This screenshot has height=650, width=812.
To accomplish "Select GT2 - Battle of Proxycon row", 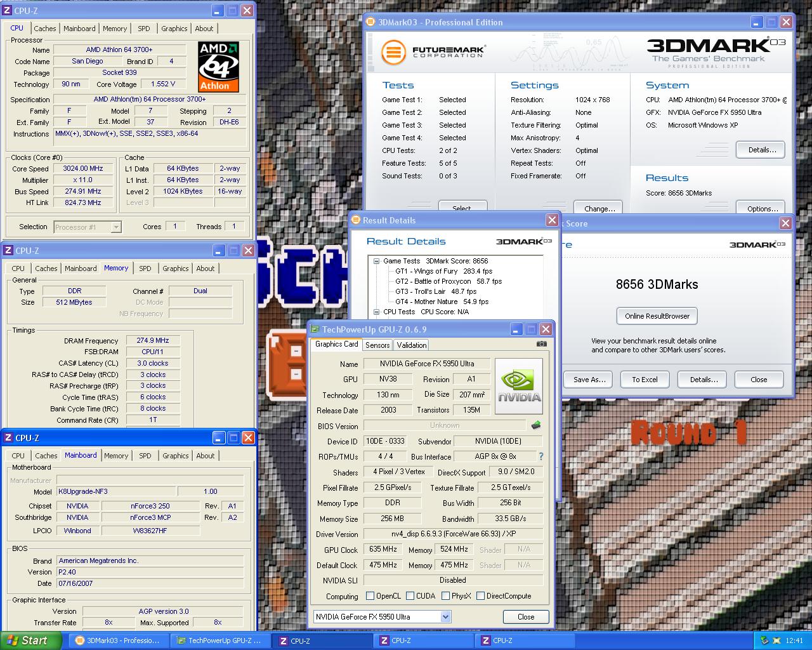I will coord(449,281).
